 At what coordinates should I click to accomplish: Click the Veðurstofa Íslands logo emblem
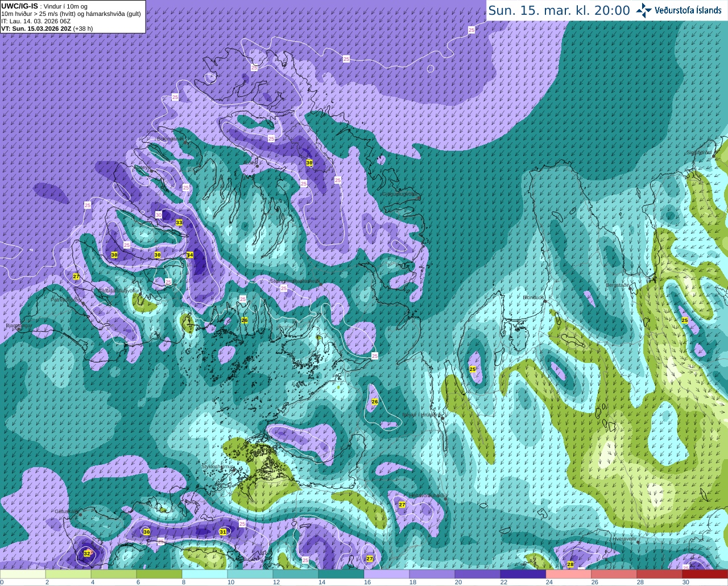point(643,10)
